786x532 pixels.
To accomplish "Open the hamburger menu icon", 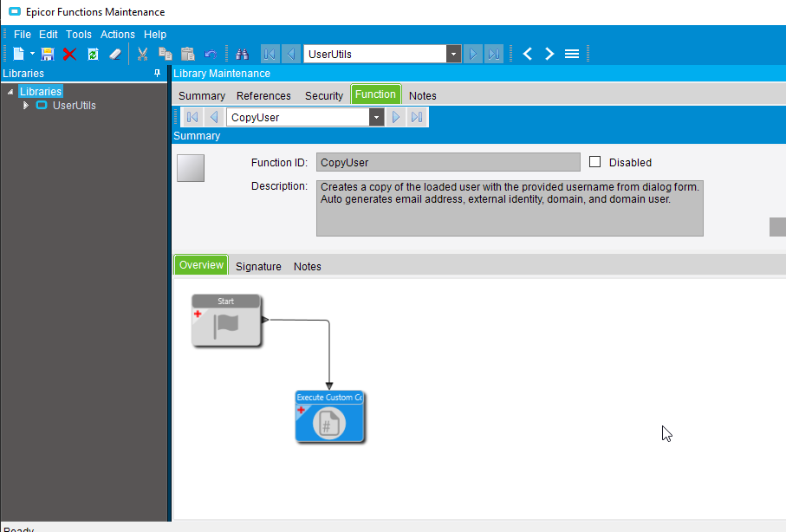I will (572, 54).
